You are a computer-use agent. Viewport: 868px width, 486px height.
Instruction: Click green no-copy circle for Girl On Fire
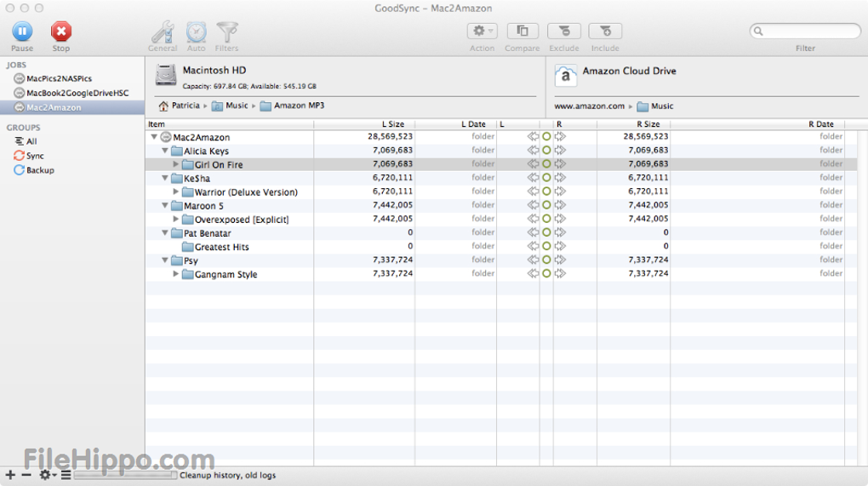[546, 164]
